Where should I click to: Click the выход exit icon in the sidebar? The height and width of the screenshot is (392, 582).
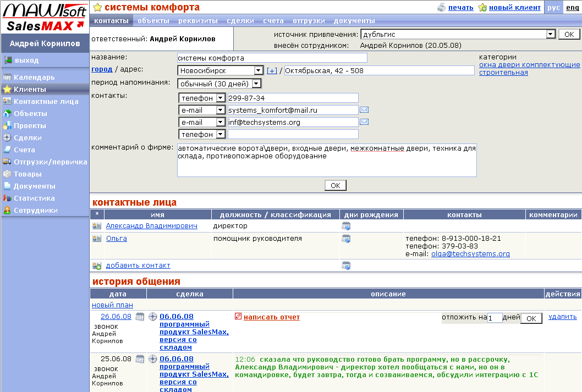(8, 60)
